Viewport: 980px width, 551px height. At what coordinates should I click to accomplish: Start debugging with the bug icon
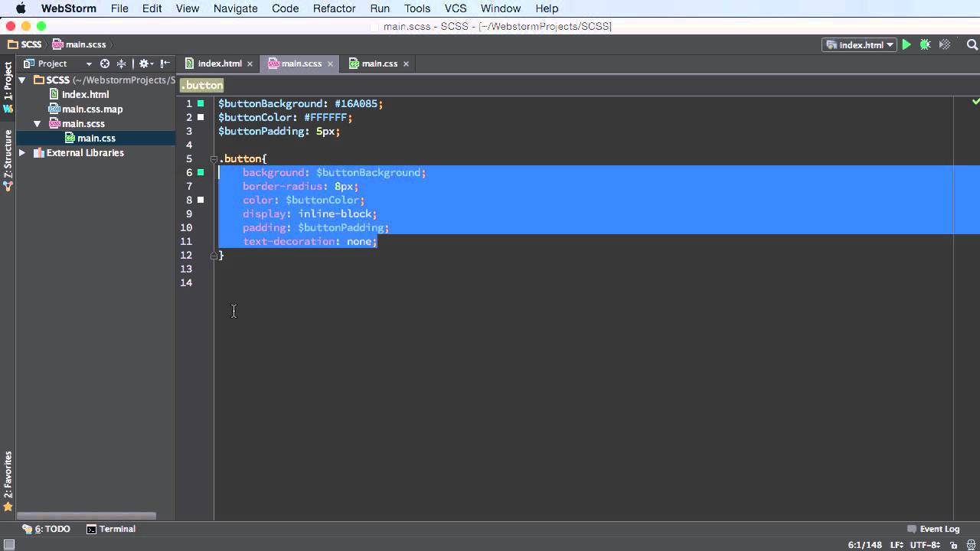925,45
